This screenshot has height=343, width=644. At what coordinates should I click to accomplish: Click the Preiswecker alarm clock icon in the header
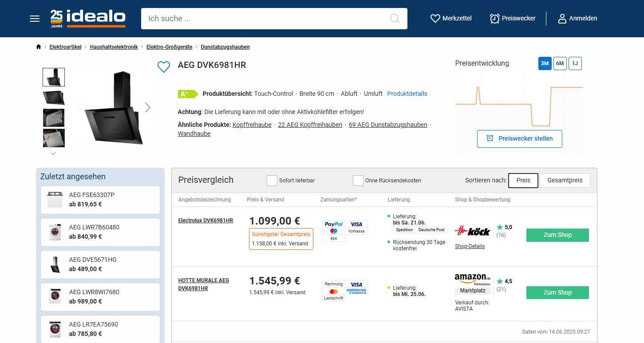pos(494,19)
